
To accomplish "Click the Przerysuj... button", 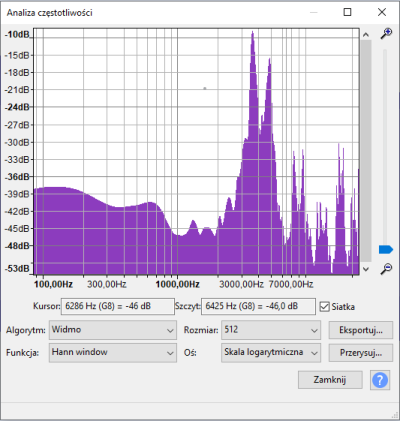I will coord(361,353).
